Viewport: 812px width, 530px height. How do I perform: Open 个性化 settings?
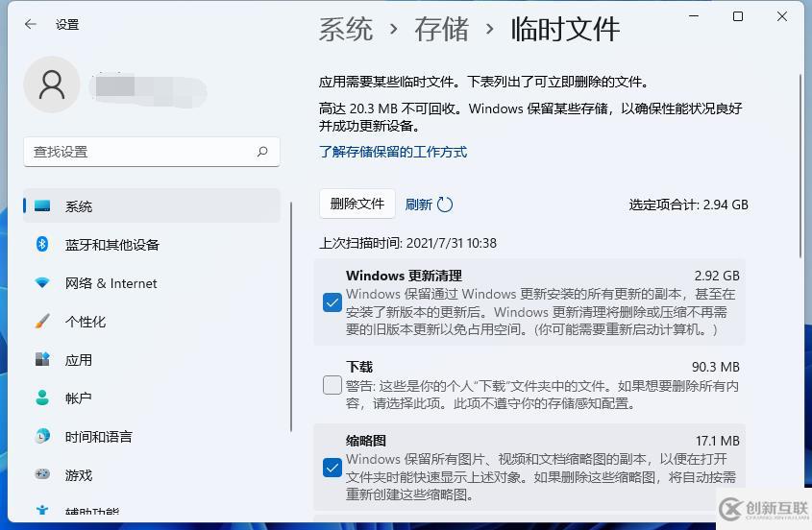tap(152, 321)
